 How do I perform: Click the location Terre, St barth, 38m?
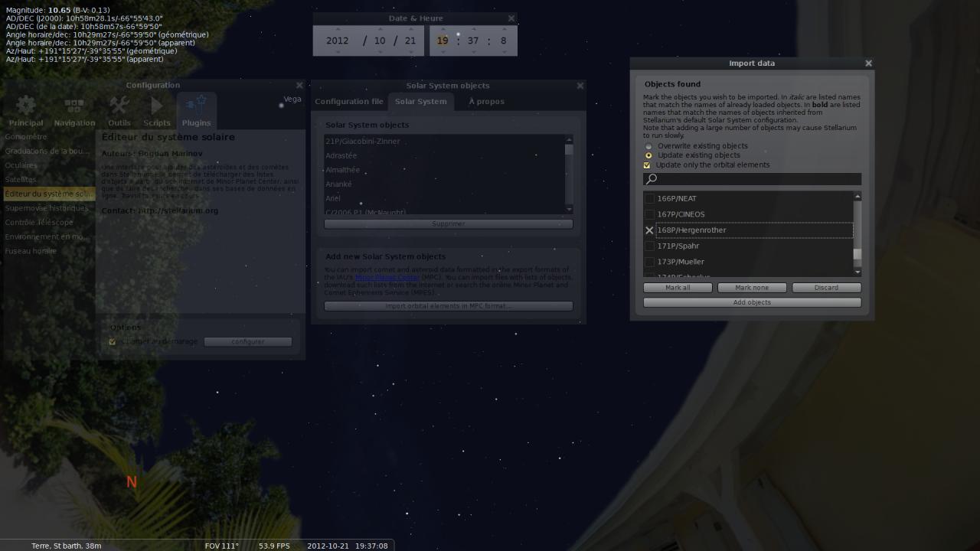66,546
